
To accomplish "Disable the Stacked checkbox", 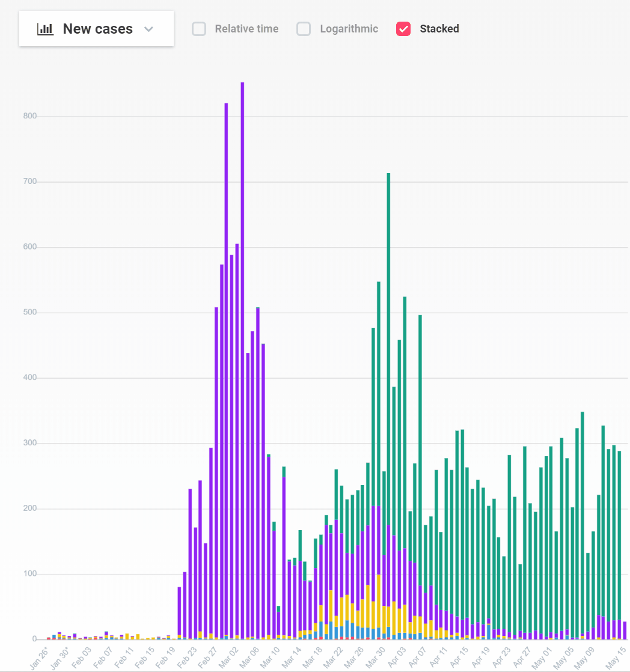I will tap(403, 28).
